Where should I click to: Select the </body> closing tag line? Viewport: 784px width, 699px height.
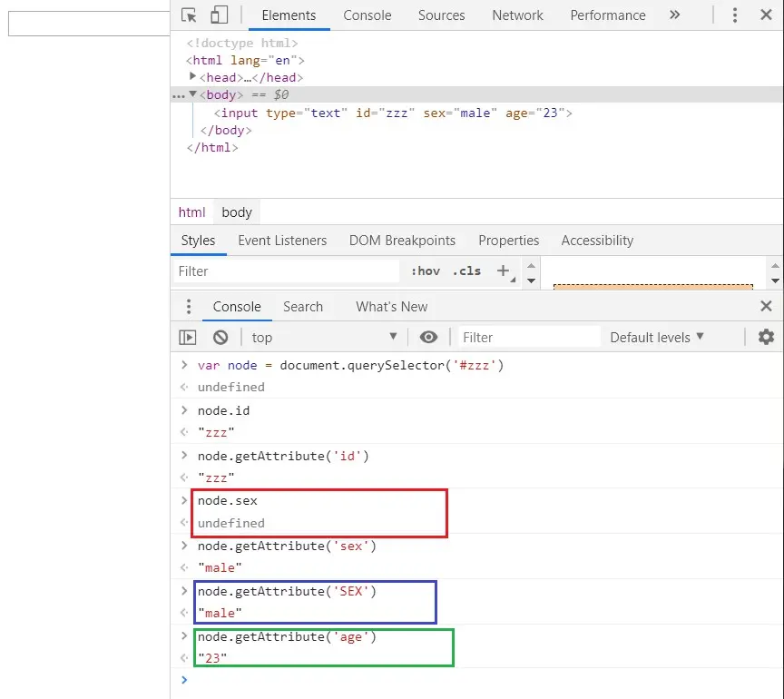[226, 131]
